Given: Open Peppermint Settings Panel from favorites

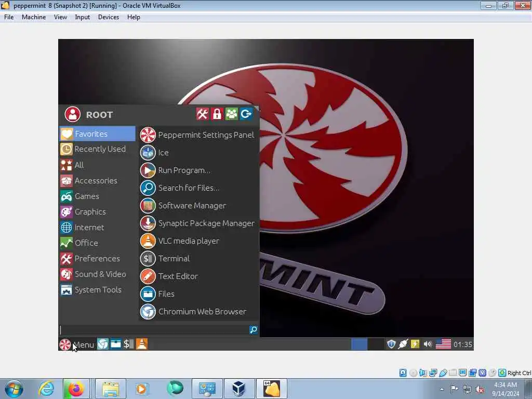Looking at the screenshot, I should tap(197, 135).
